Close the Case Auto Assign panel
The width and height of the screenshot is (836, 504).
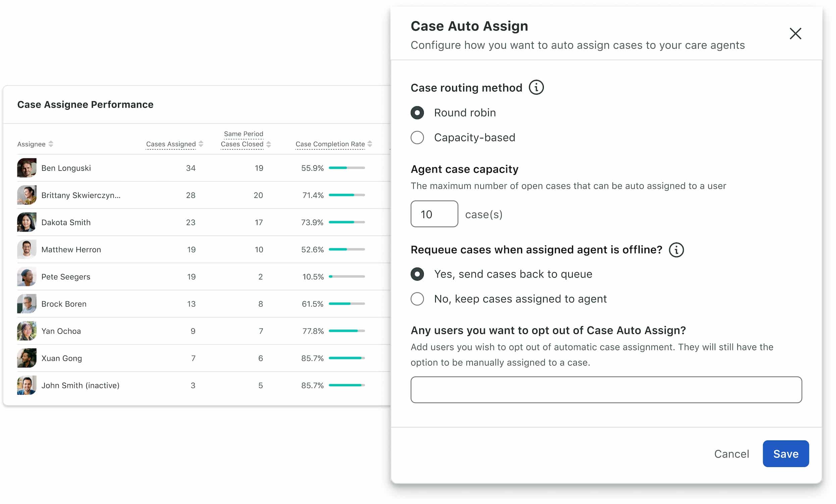tap(795, 34)
